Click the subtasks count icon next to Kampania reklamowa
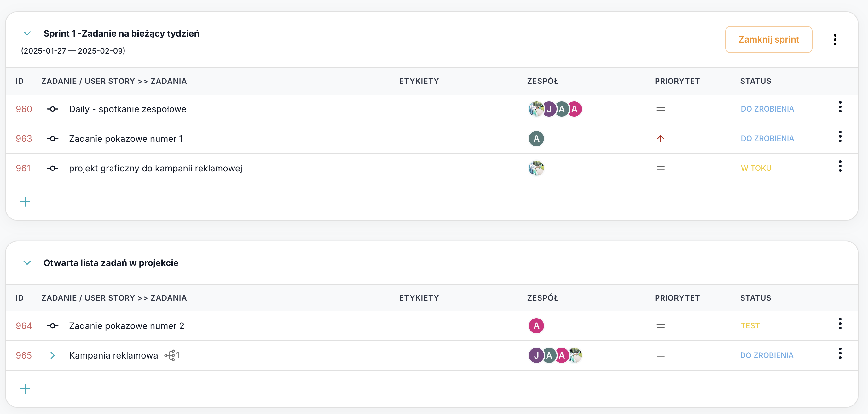Screen dimensions: 868x414 click(x=171, y=355)
